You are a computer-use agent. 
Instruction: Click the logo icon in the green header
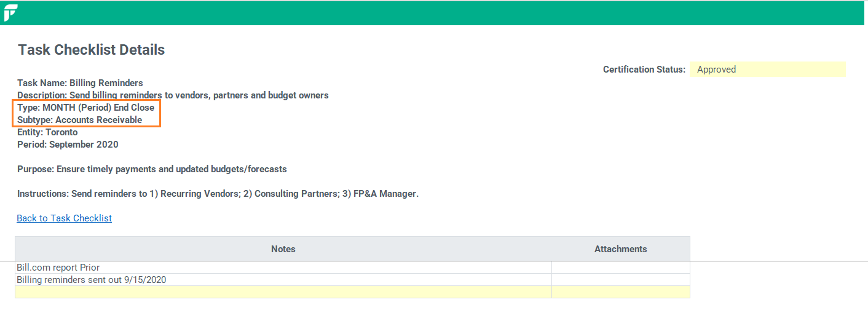click(10, 13)
